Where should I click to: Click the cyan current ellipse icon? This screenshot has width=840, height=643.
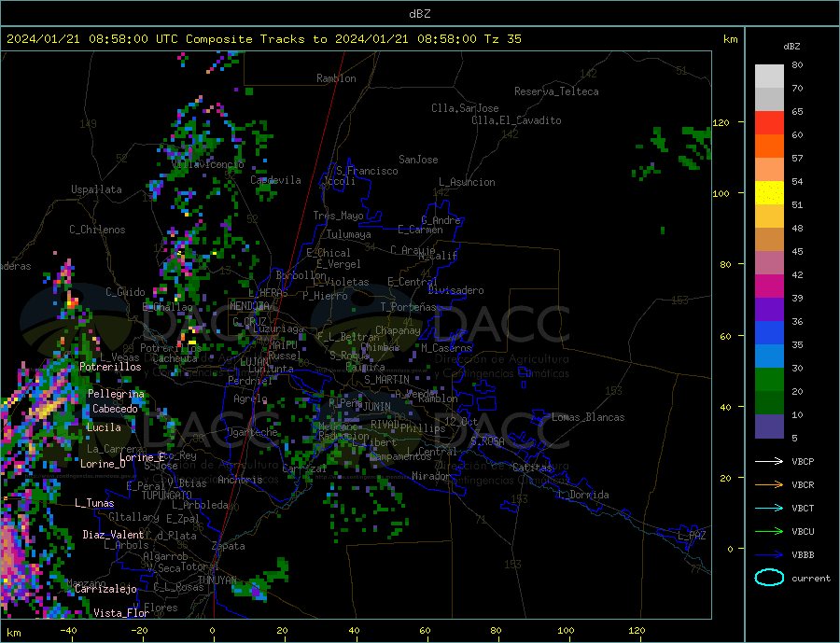(x=769, y=578)
